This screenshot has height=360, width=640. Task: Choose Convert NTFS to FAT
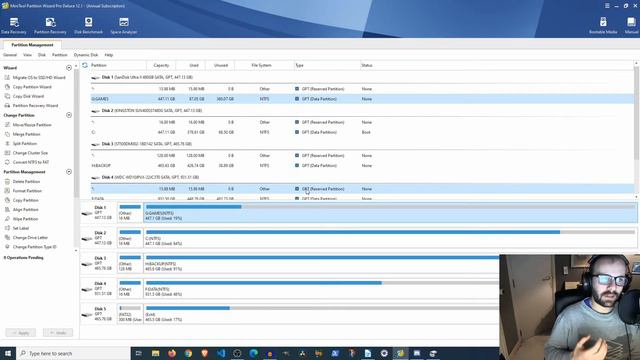(x=27, y=162)
